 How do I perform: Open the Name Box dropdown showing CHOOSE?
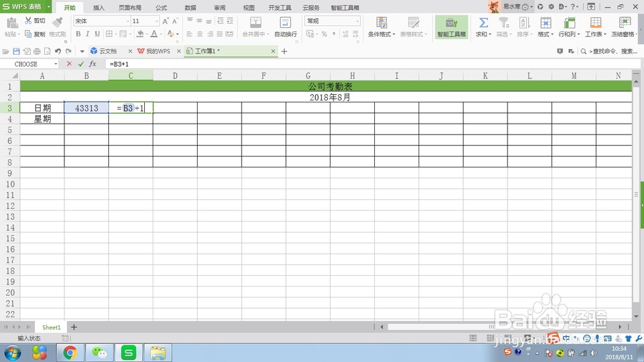[56, 64]
